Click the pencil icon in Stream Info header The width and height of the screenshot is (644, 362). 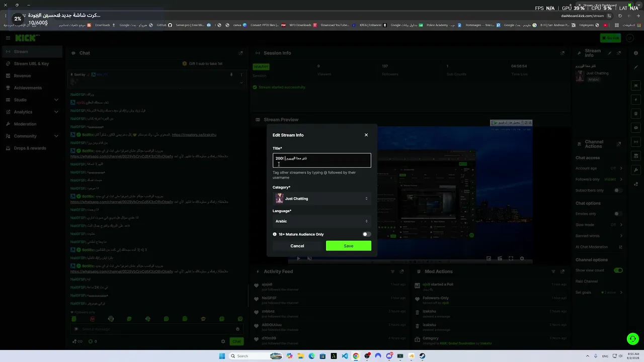[610, 53]
